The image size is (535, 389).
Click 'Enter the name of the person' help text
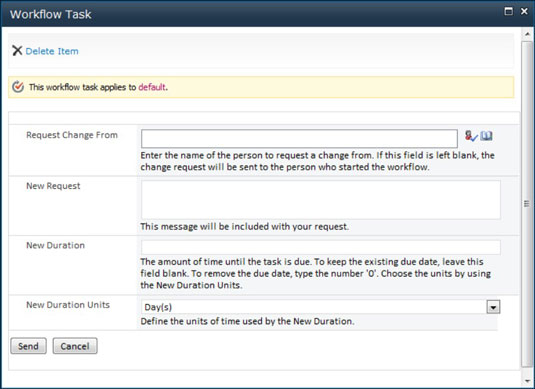click(318, 161)
